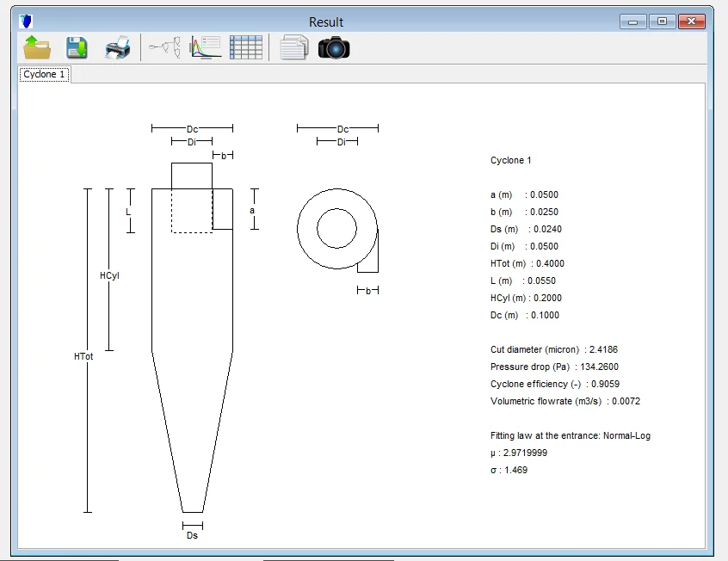This screenshot has height=561, width=728.
Task: Minimize the Result window
Action: [x=637, y=22]
